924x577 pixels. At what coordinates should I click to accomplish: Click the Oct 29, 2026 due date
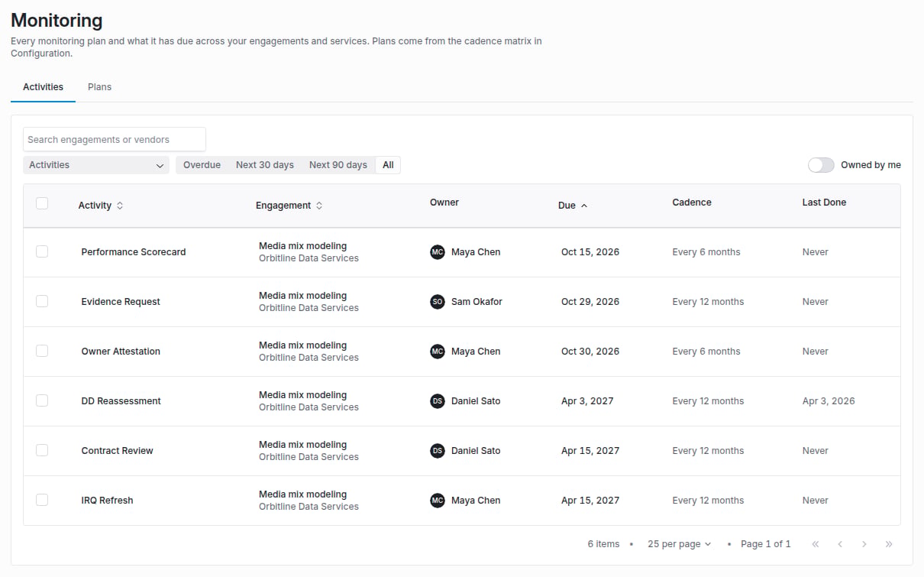coord(590,302)
